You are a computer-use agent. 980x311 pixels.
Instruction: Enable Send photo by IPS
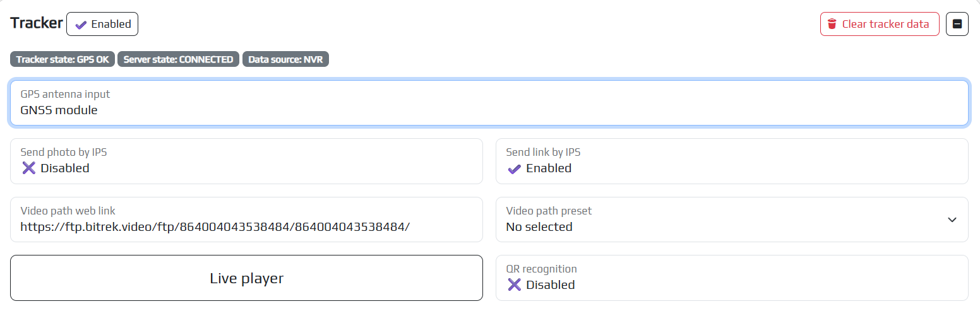[246, 161]
